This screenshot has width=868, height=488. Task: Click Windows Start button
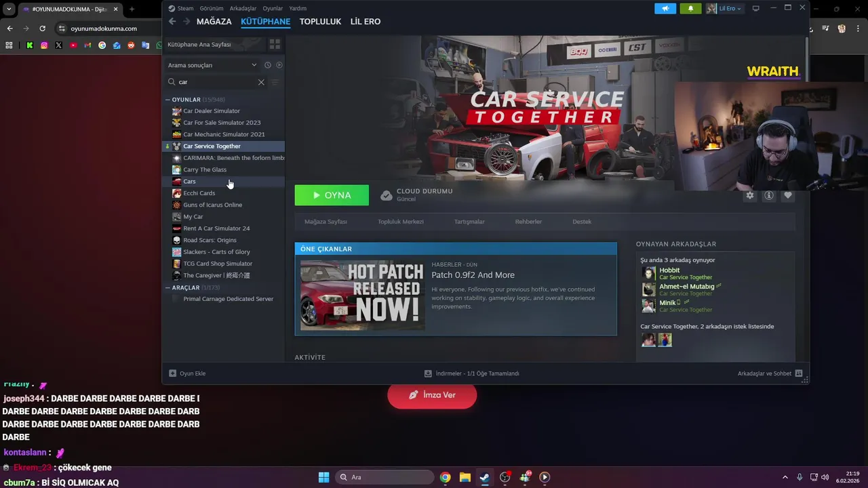click(323, 477)
